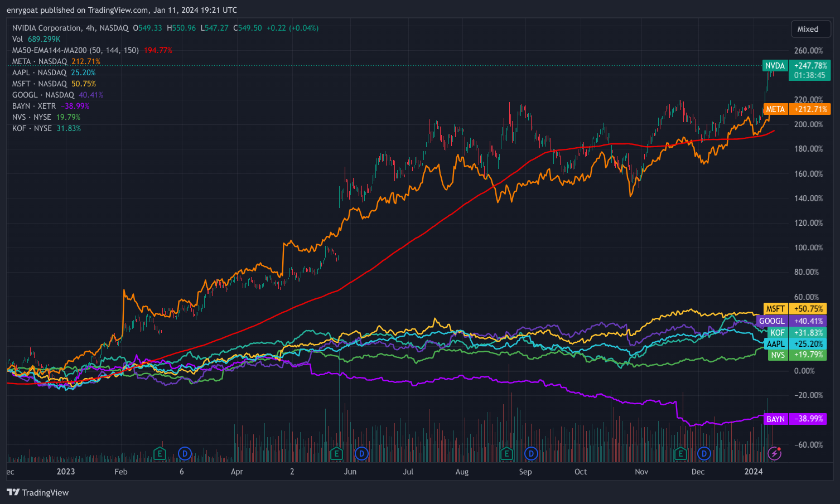
Task: Open the earnings "E" icon near June
Action: point(337,454)
